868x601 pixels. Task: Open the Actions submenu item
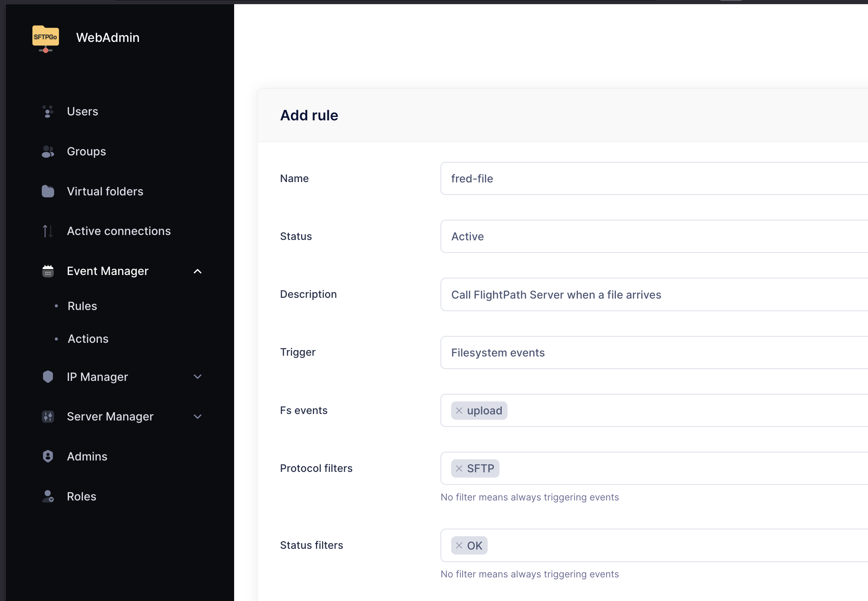point(88,339)
